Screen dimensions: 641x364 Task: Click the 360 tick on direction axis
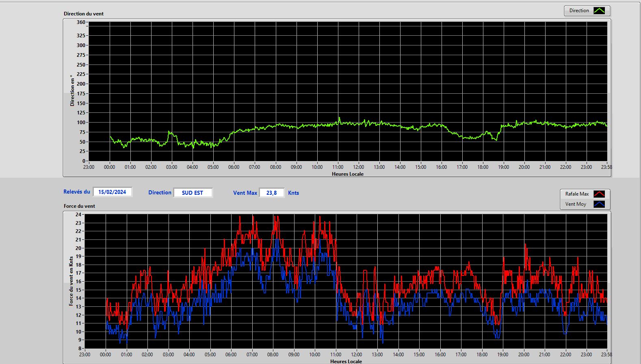(81, 22)
